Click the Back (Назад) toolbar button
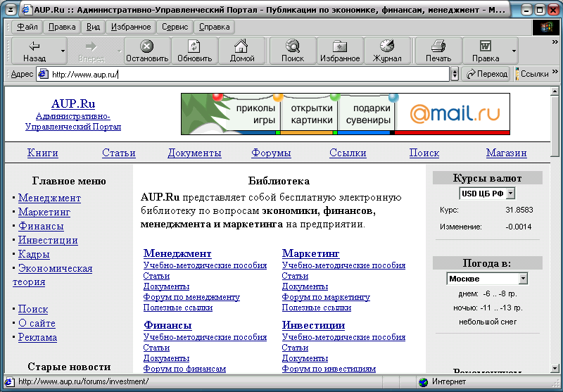The image size is (563, 392). (34, 51)
